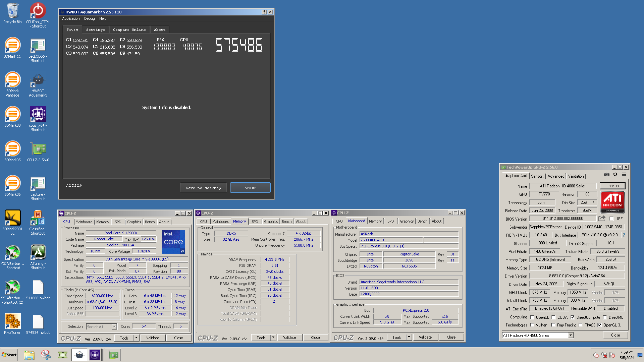Click Close button in GPU-Z
This screenshot has width=644, height=362.
pos(615,335)
